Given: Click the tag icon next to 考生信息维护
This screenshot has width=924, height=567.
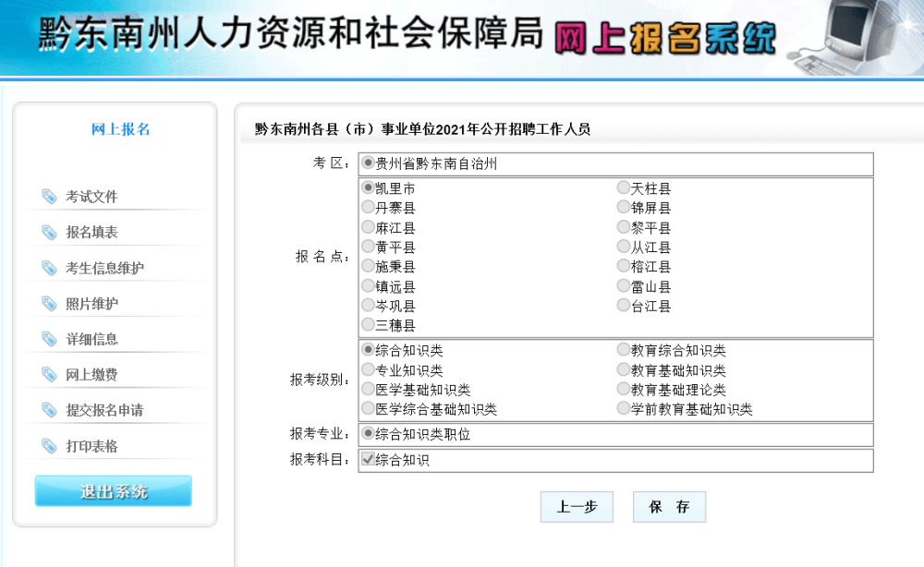Looking at the screenshot, I should (x=49, y=268).
